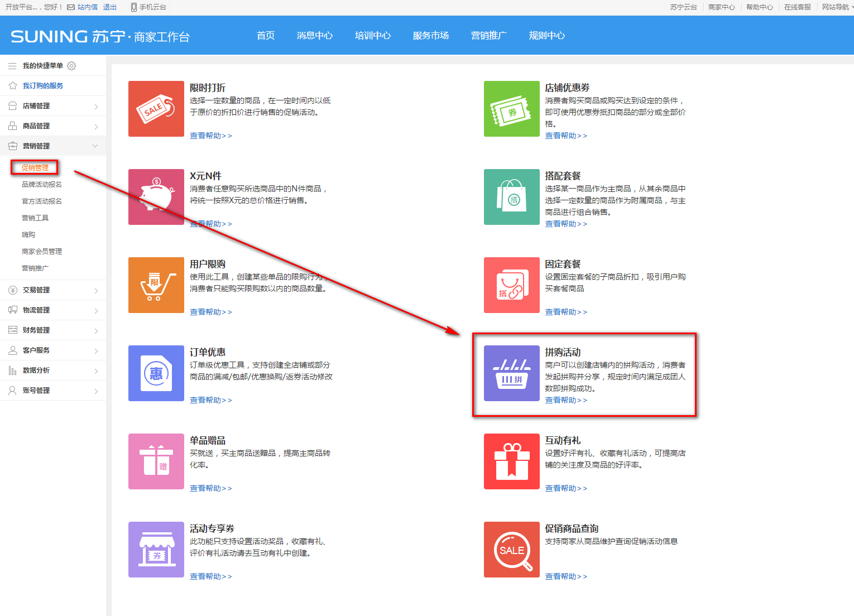Click the 搭配套餐 shopping bag icon
The width and height of the screenshot is (854, 616).
click(x=512, y=197)
